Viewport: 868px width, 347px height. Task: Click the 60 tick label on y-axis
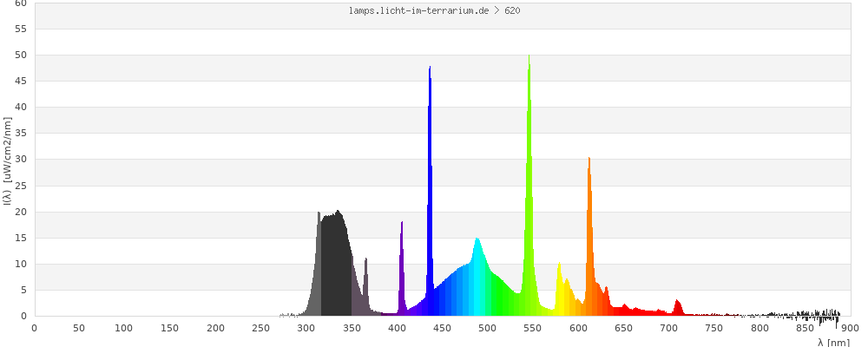pyautogui.click(x=20, y=3)
